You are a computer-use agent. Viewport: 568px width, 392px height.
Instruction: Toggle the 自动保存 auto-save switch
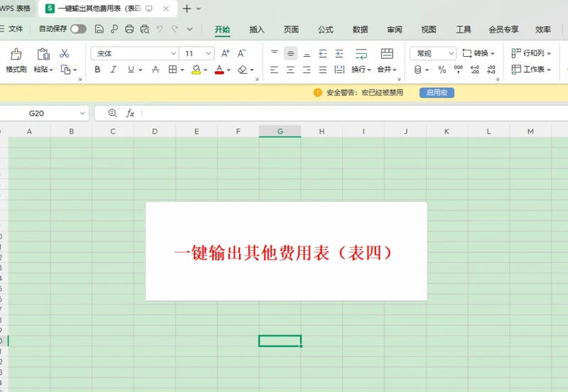click(78, 29)
